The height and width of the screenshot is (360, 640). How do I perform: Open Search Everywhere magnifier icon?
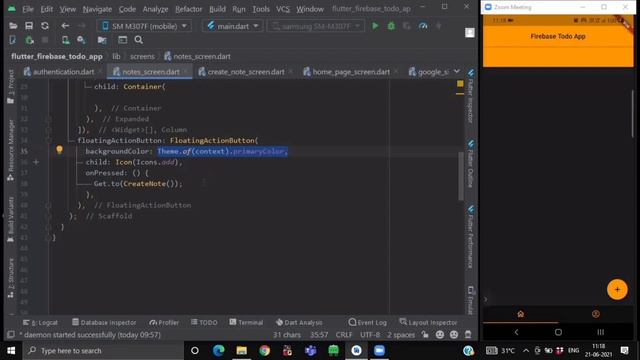[x=139, y=40]
